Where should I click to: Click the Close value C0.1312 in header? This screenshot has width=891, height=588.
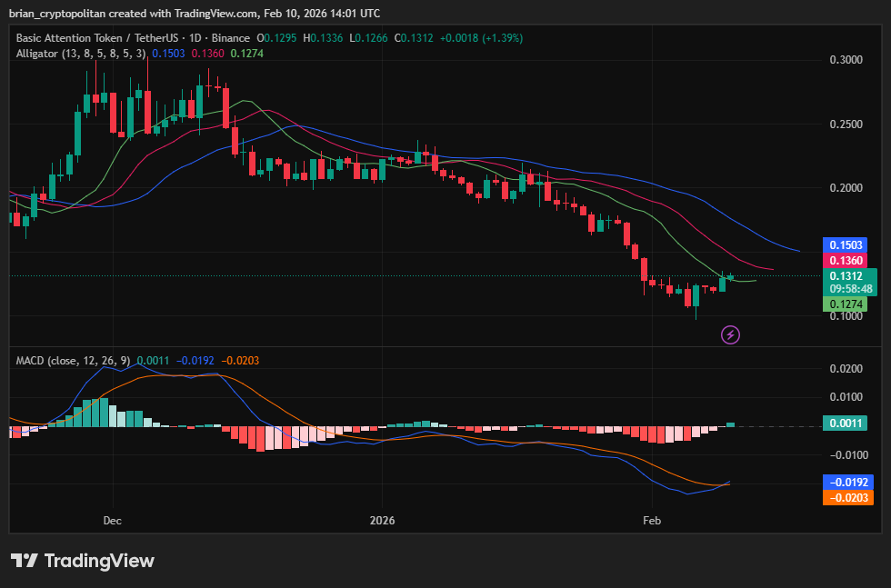(x=414, y=38)
